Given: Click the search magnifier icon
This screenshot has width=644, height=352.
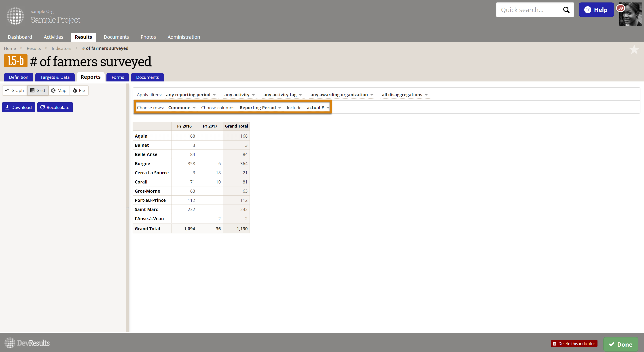Looking at the screenshot, I should [x=566, y=10].
